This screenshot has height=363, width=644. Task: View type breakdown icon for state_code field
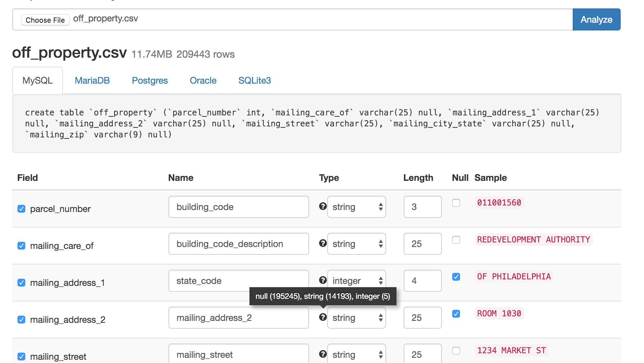point(323,280)
